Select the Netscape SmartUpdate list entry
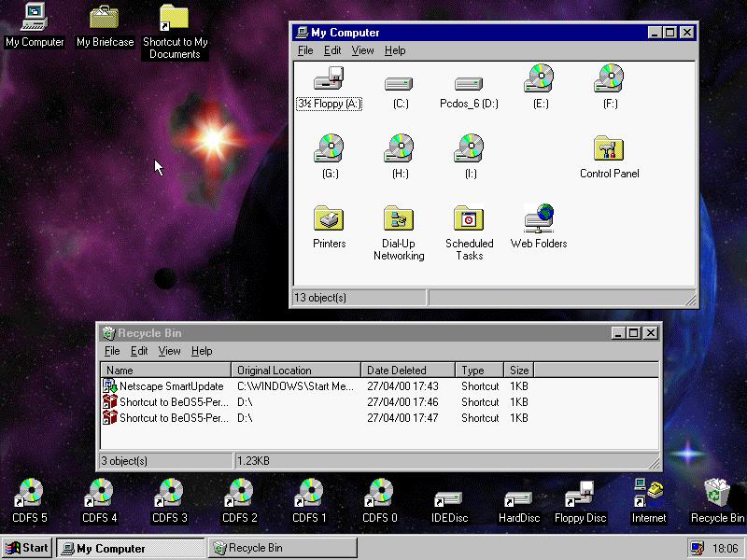747x560 pixels. click(170, 386)
